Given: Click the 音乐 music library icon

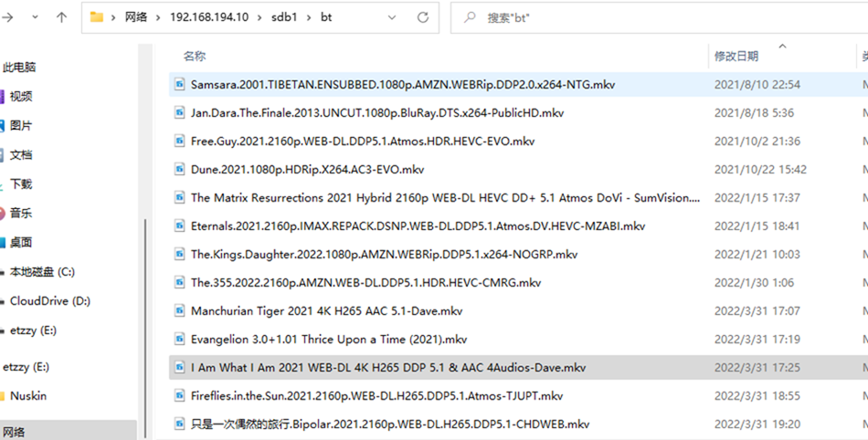Looking at the screenshot, I should 3,213.
